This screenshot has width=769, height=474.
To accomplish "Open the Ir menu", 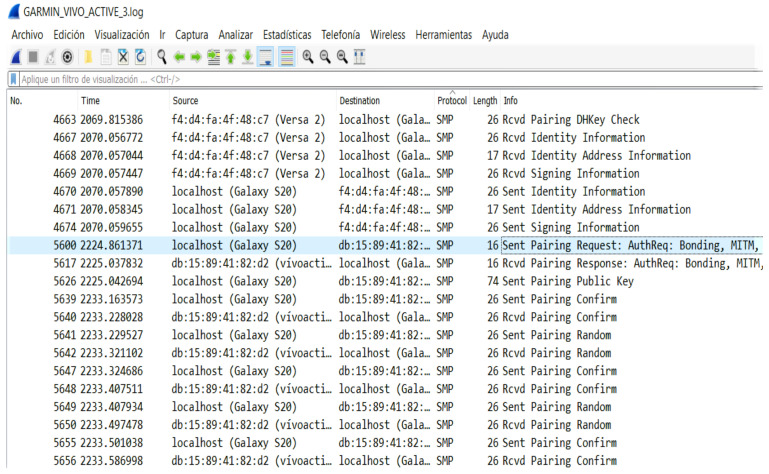I will click(x=162, y=35).
